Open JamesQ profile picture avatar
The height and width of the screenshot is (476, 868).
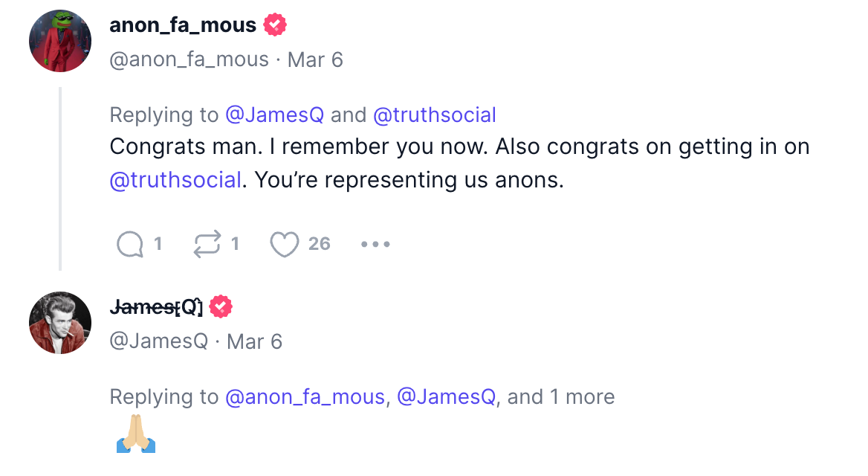coord(60,323)
